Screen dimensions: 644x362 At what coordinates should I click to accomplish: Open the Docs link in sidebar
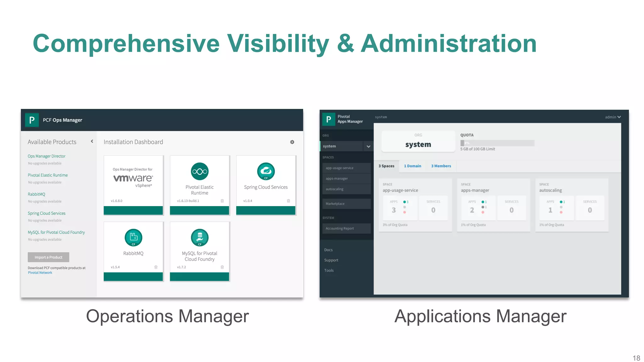coord(328,250)
